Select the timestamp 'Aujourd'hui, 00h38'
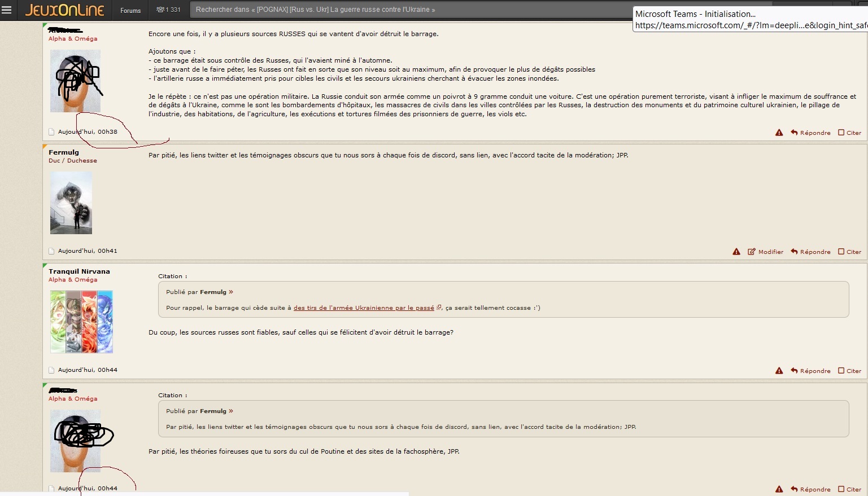This screenshot has height=496, width=868. 88,132
